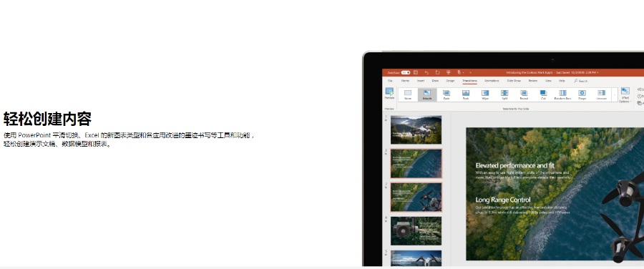Open the Animations ribbon tab

pyautogui.click(x=492, y=81)
